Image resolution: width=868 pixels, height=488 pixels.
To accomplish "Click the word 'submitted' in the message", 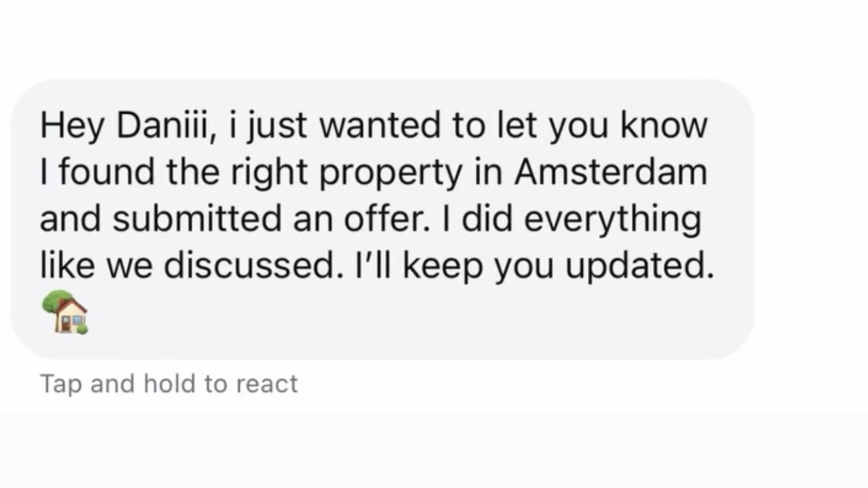I will click(x=195, y=219).
